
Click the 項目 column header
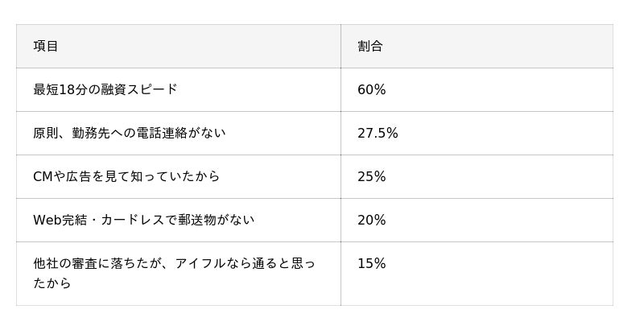[x=46, y=47]
